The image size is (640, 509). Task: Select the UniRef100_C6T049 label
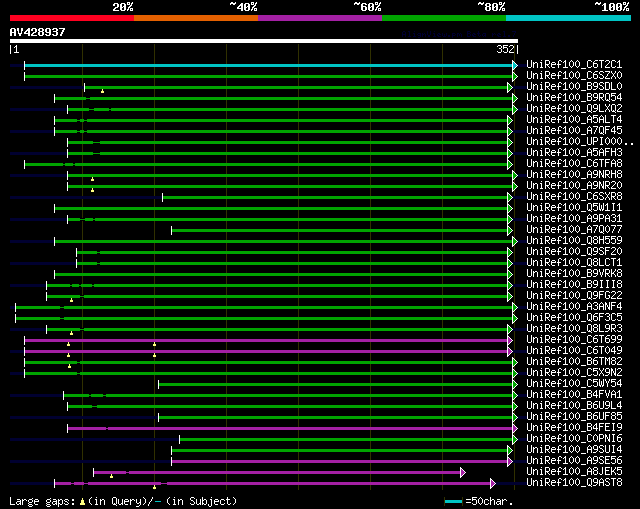pyautogui.click(x=574, y=351)
